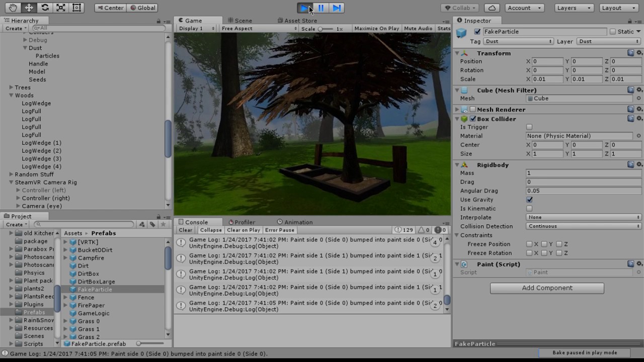Open Physic Material object picker circle
644x362 pixels.
coord(638,136)
